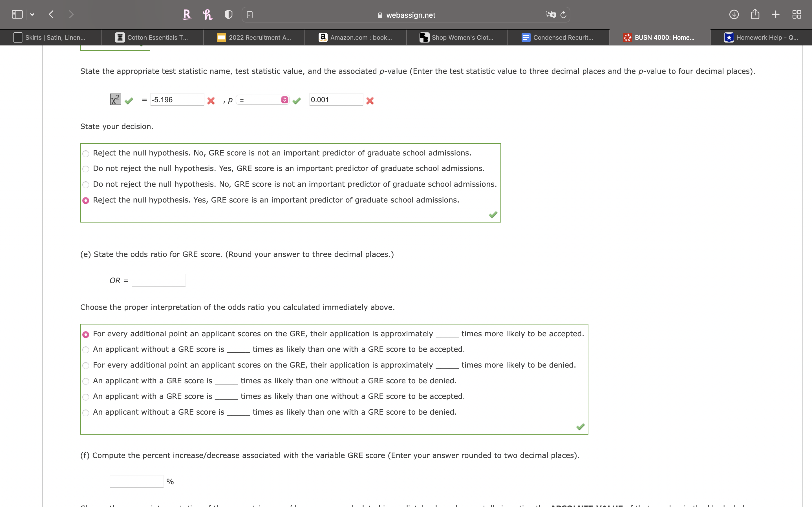Click the Reader view icon in address bar
The height and width of the screenshot is (507, 812).
[250, 14]
